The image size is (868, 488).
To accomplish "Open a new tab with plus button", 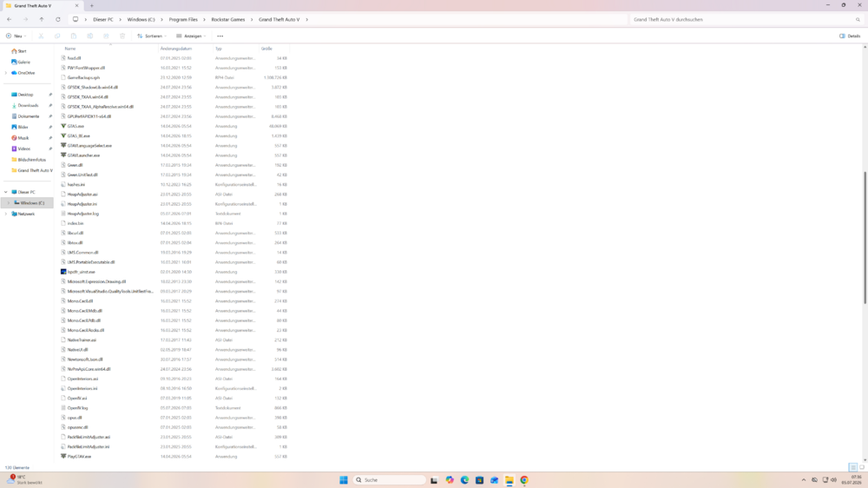I will (x=92, y=5).
